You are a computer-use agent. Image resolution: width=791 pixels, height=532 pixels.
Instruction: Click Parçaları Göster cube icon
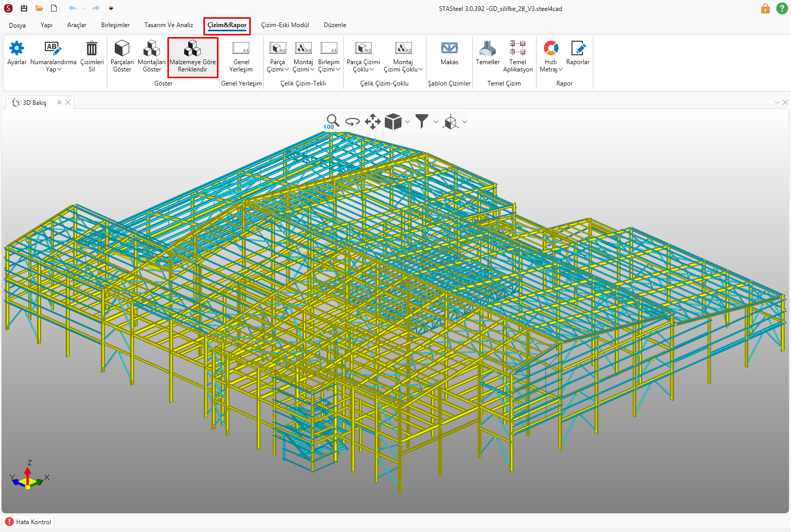[122, 49]
